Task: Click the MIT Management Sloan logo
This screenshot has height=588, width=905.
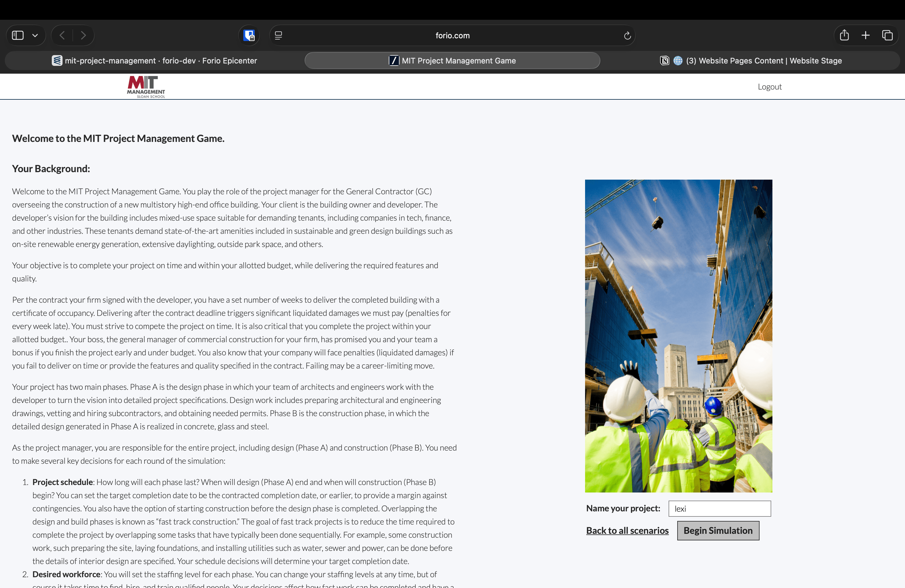Action: pyautogui.click(x=146, y=87)
